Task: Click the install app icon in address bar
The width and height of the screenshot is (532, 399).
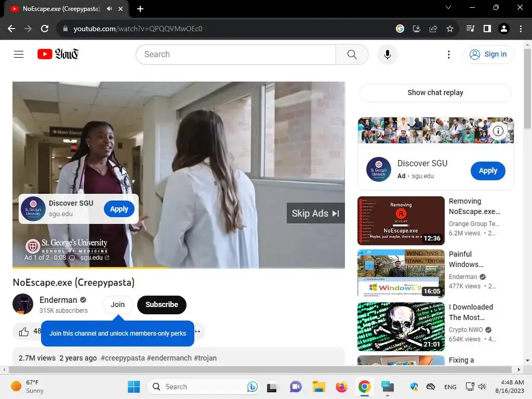Action: pyautogui.click(x=416, y=29)
